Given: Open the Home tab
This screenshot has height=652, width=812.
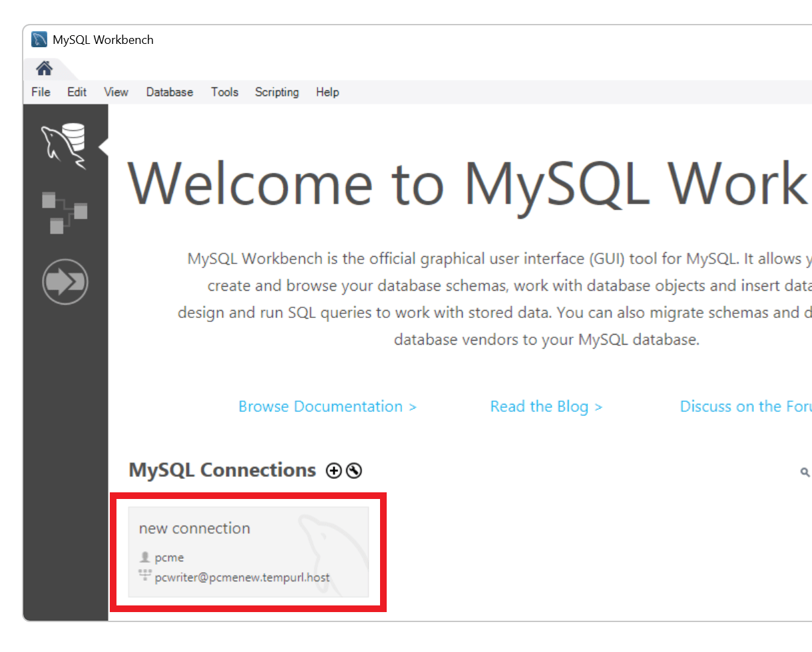Looking at the screenshot, I should [x=45, y=69].
